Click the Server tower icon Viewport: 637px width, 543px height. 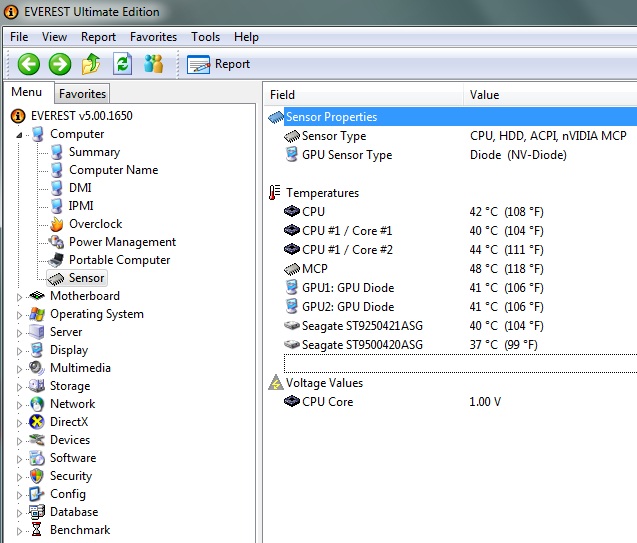point(37,332)
